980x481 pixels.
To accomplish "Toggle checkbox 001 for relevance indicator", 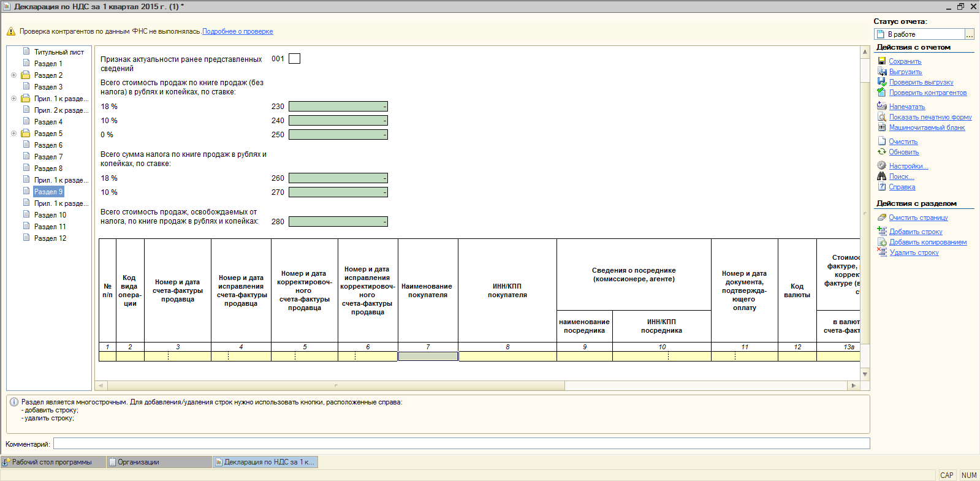I will pos(294,59).
